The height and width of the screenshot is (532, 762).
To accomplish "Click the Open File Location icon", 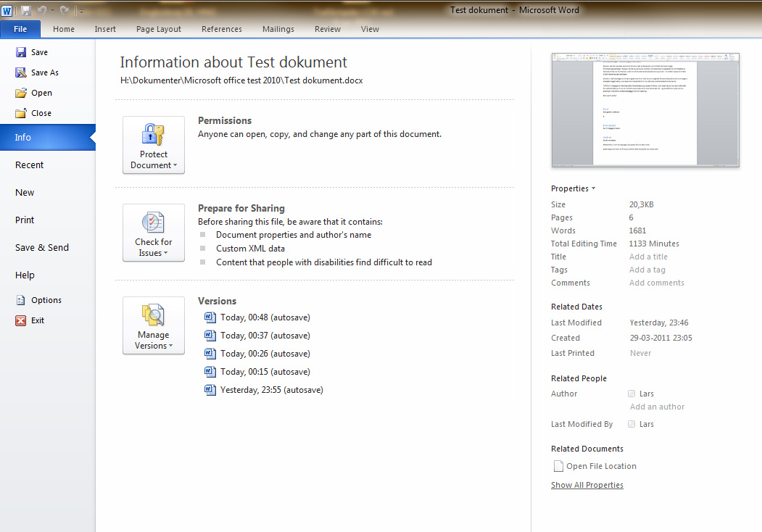I will (558, 466).
